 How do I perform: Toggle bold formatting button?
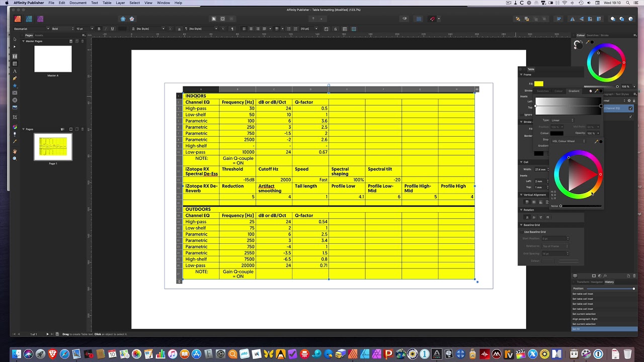pyautogui.click(x=99, y=29)
